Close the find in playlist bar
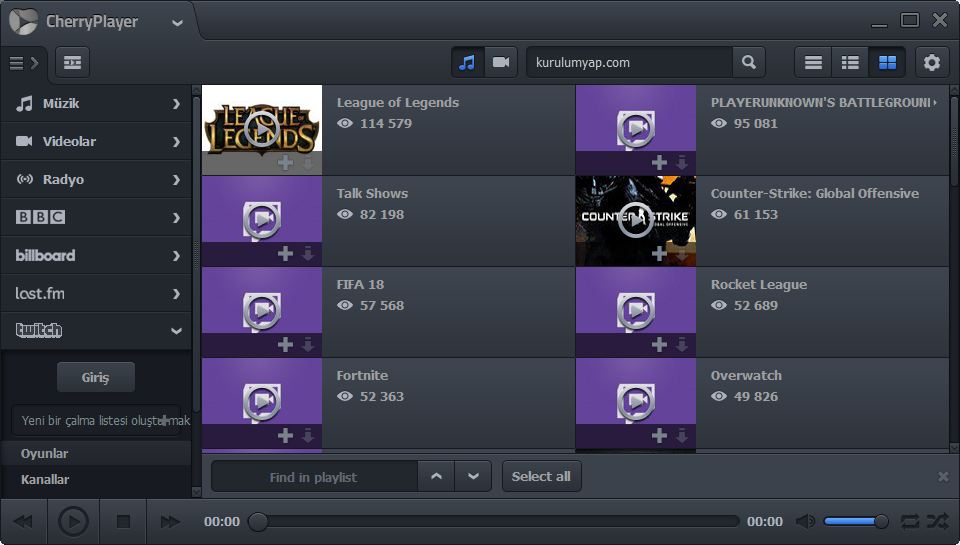Screen dimensions: 960x545 [x=943, y=476]
